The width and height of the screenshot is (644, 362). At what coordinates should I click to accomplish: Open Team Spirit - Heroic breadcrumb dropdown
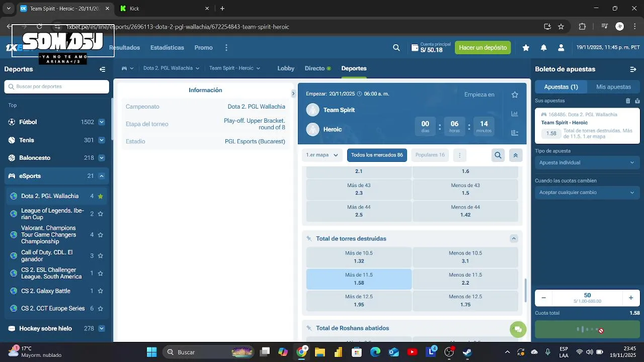point(234,68)
